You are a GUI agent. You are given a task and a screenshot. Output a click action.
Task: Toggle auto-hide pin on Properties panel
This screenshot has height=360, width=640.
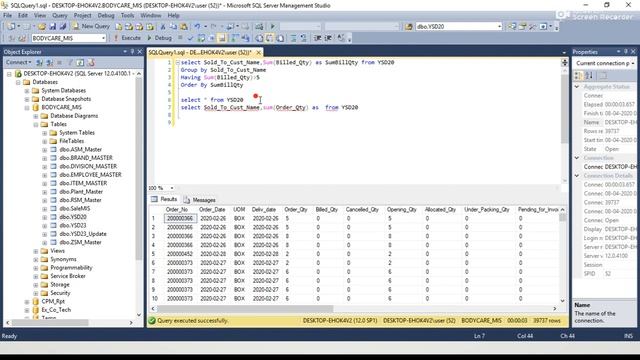[626, 52]
